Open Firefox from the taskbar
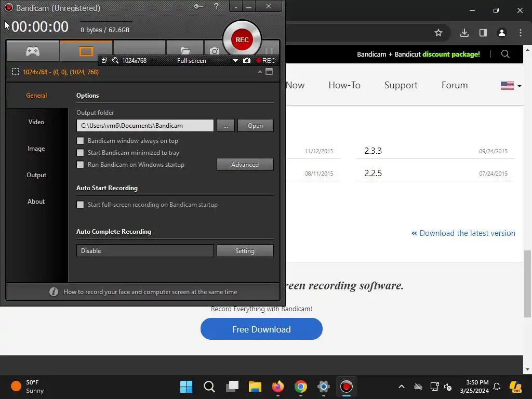The width and height of the screenshot is (532, 399). (x=278, y=387)
